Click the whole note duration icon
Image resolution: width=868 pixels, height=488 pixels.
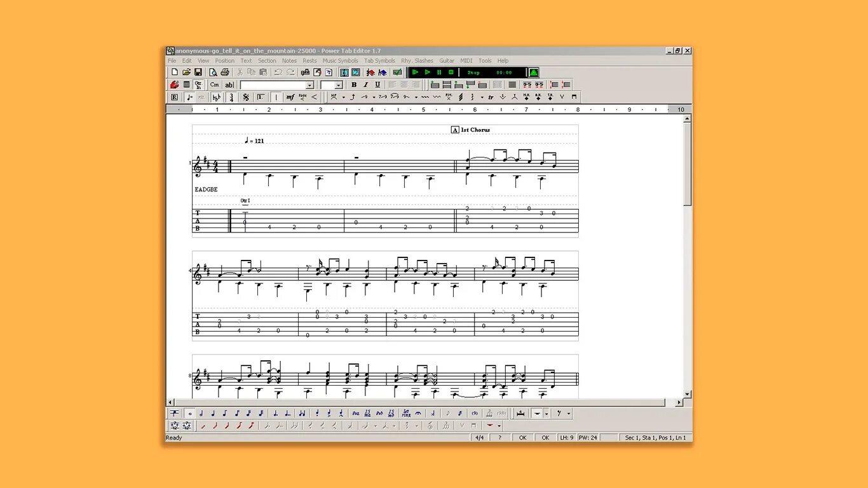[x=190, y=413]
